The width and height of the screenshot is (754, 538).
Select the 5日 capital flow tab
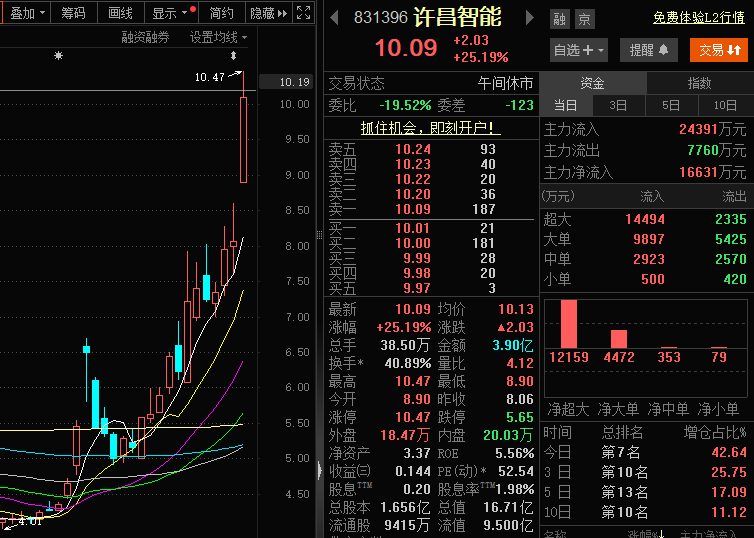tap(670, 105)
